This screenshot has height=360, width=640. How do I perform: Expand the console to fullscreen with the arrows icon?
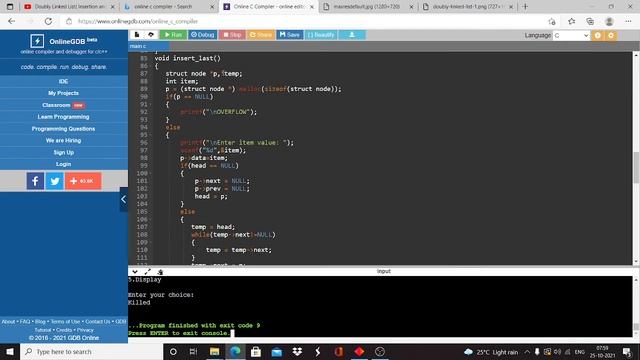pos(147,271)
